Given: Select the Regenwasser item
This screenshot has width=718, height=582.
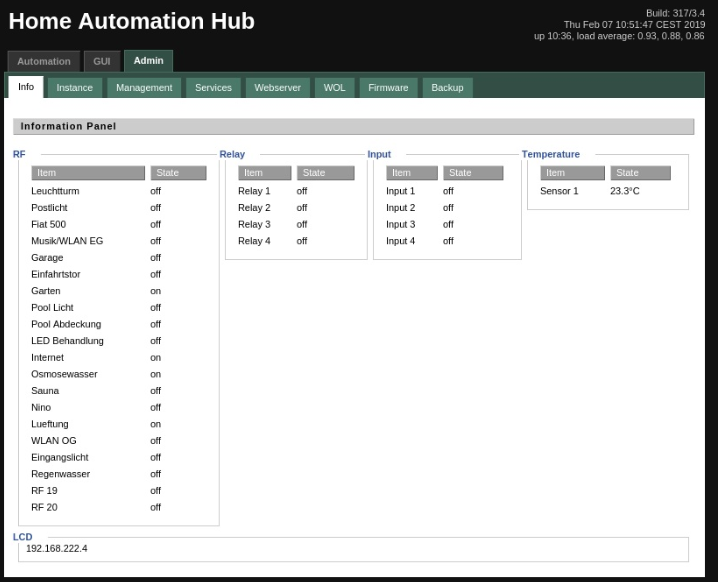Looking at the screenshot, I should click(x=60, y=474).
